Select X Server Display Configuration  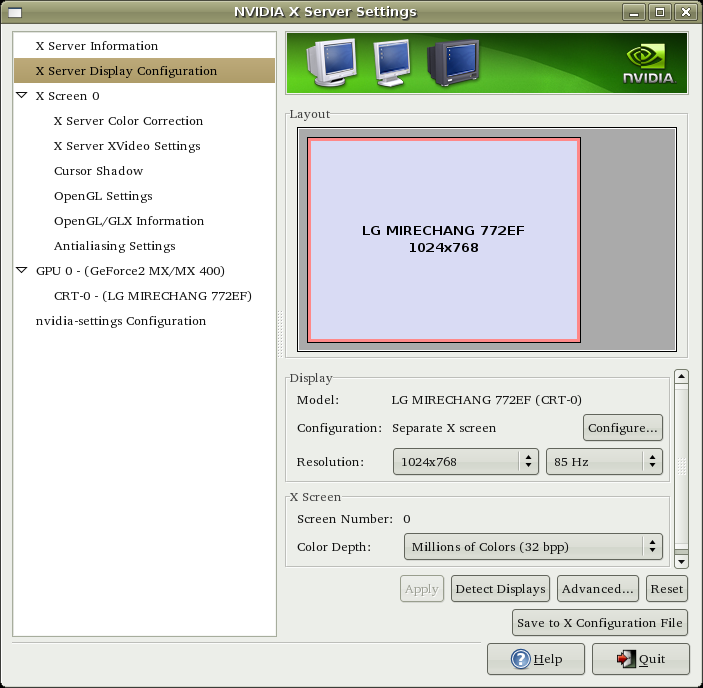click(x=144, y=71)
